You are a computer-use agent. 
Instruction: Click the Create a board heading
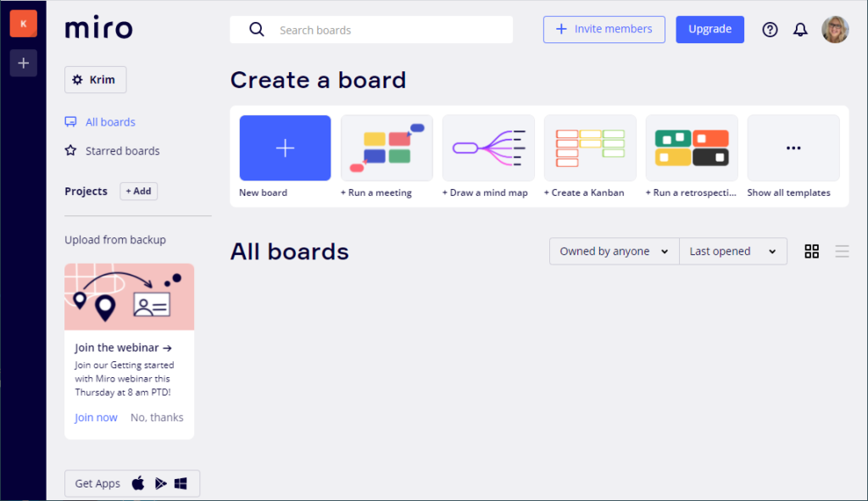(319, 80)
